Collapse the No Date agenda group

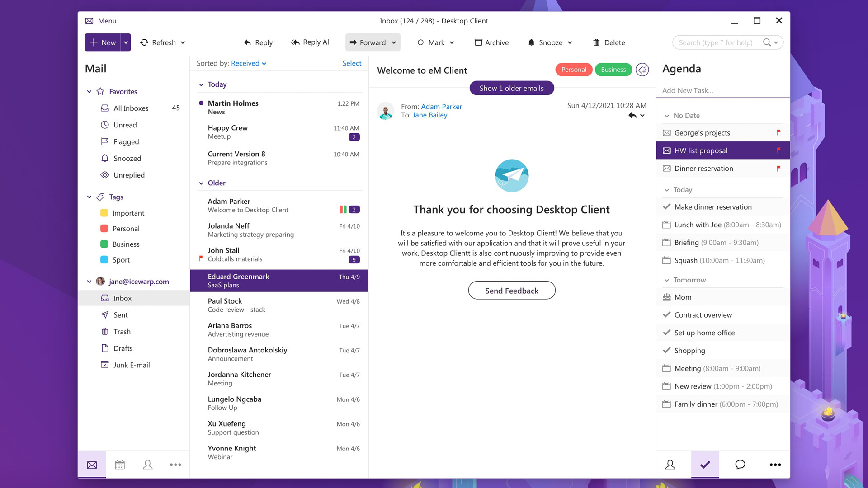coord(666,116)
